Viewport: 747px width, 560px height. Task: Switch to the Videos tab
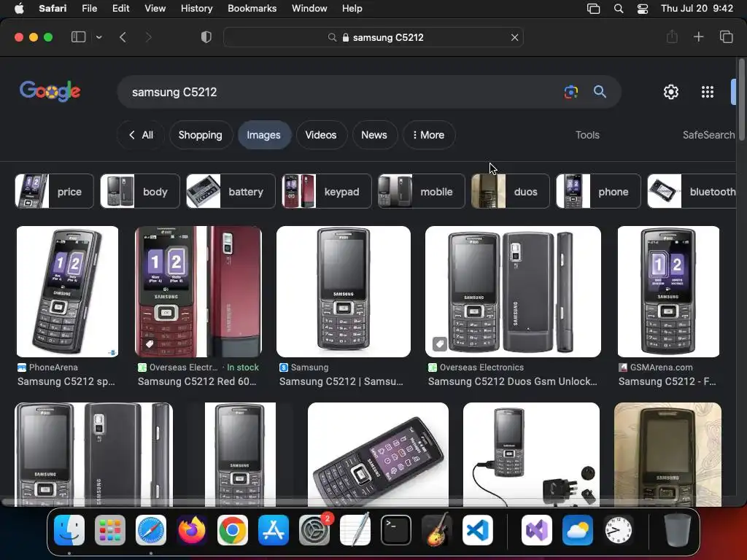[321, 135]
